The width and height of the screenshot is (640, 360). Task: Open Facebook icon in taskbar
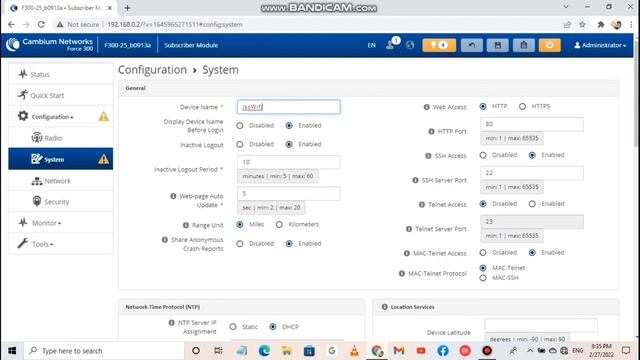coord(442,351)
